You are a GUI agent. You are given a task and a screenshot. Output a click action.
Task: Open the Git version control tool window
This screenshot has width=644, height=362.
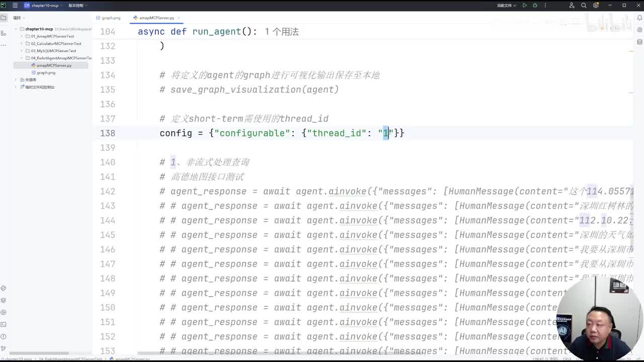[x=4, y=348]
